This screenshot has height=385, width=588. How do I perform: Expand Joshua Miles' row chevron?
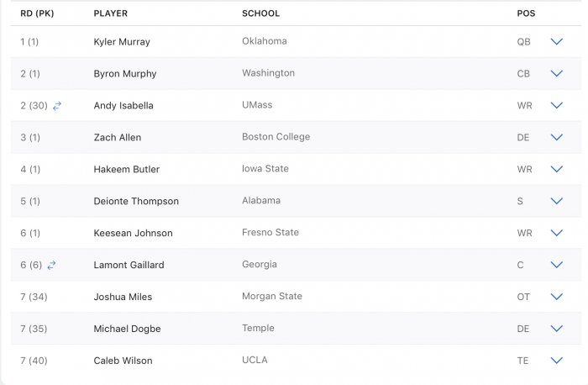tap(556, 297)
